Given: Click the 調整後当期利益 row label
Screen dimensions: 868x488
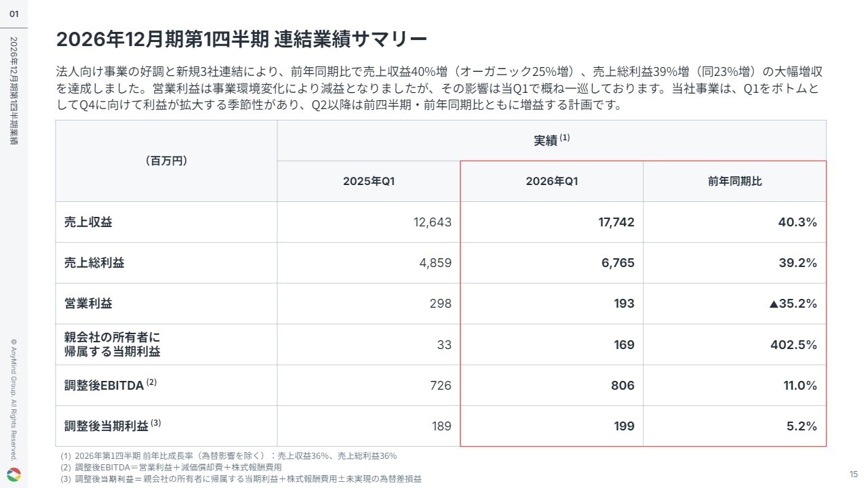Looking at the screenshot, I should pyautogui.click(x=113, y=426).
